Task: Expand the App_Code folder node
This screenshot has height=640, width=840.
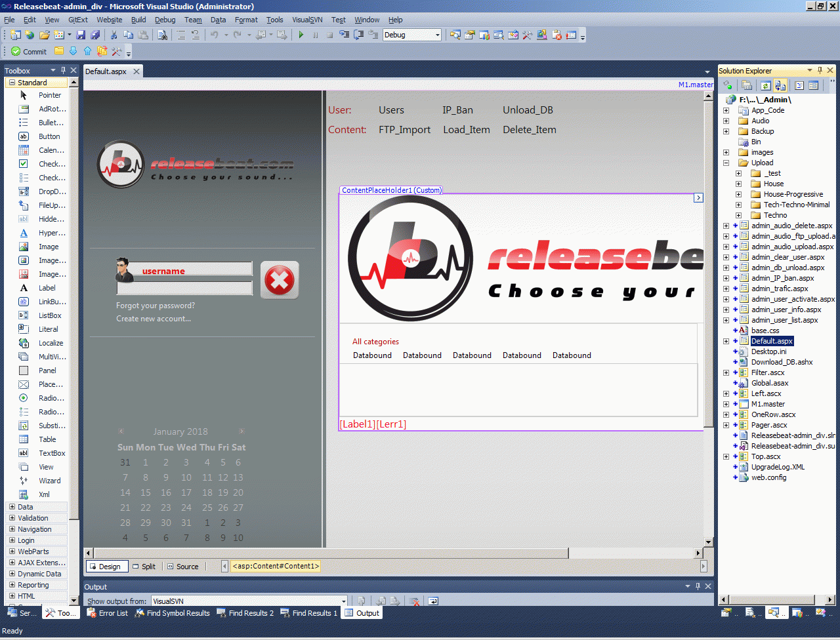Action: pos(726,110)
